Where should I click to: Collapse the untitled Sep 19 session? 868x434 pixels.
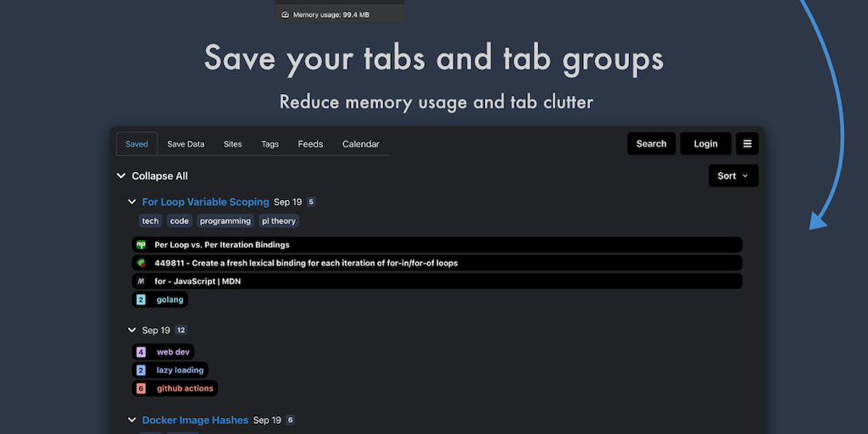point(132,330)
